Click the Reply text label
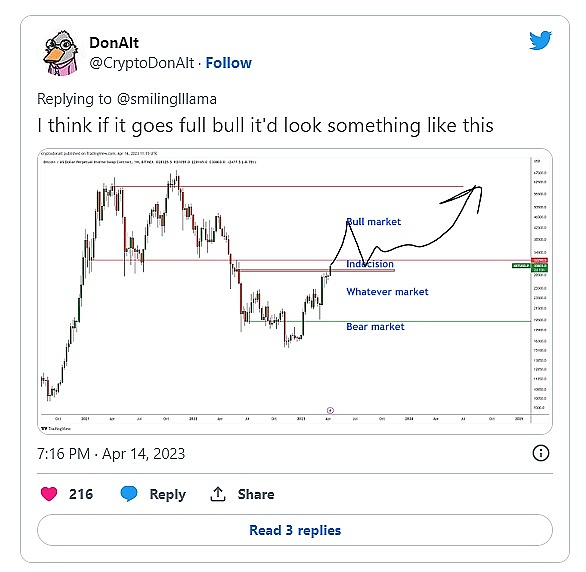The height and width of the screenshot is (572, 586). (x=167, y=494)
